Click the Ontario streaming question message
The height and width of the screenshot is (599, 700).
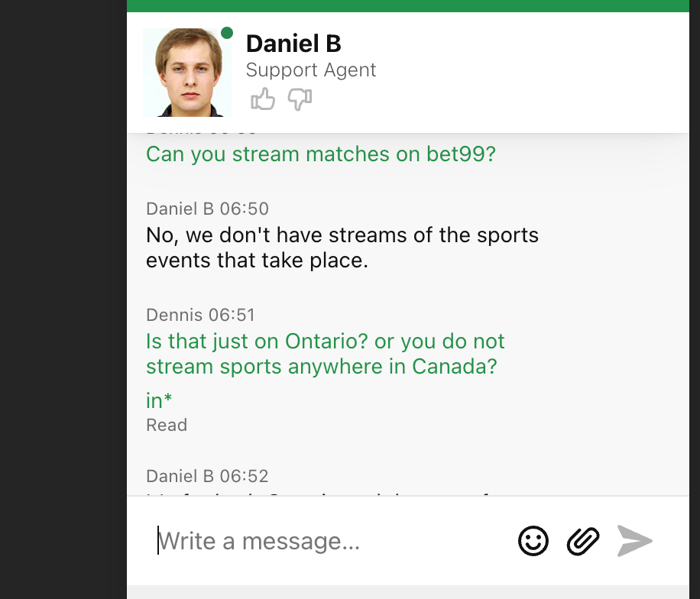(325, 354)
